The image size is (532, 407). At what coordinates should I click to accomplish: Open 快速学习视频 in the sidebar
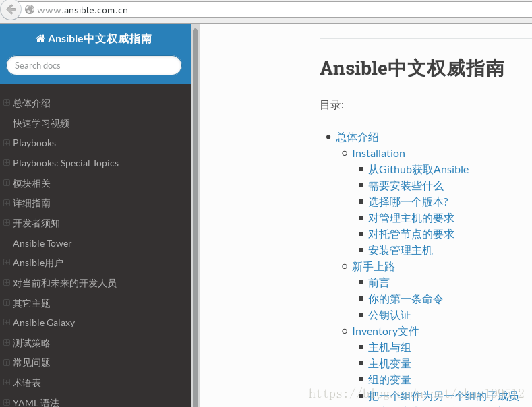tap(41, 123)
